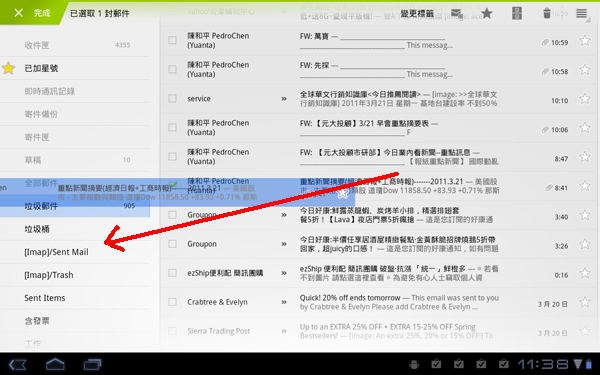This screenshot has height=375, width=600.
Task: Open the 寄件備份 sent label
Action: [x=75, y=114]
